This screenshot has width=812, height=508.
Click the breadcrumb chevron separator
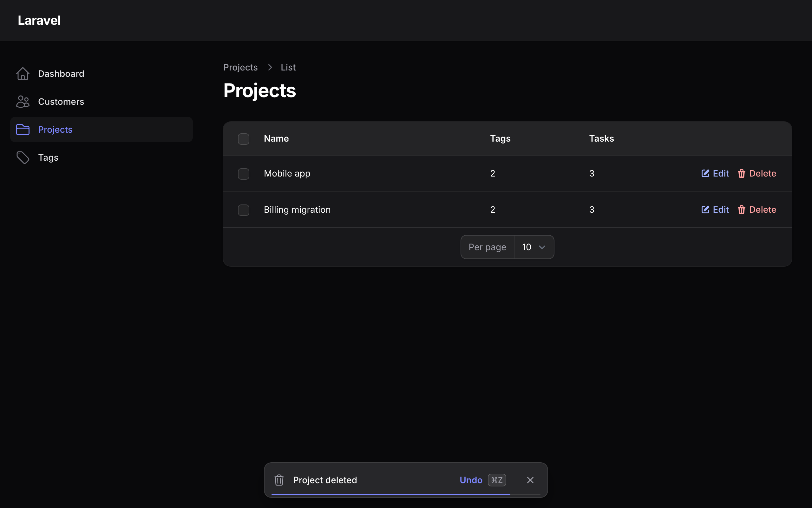click(x=270, y=67)
